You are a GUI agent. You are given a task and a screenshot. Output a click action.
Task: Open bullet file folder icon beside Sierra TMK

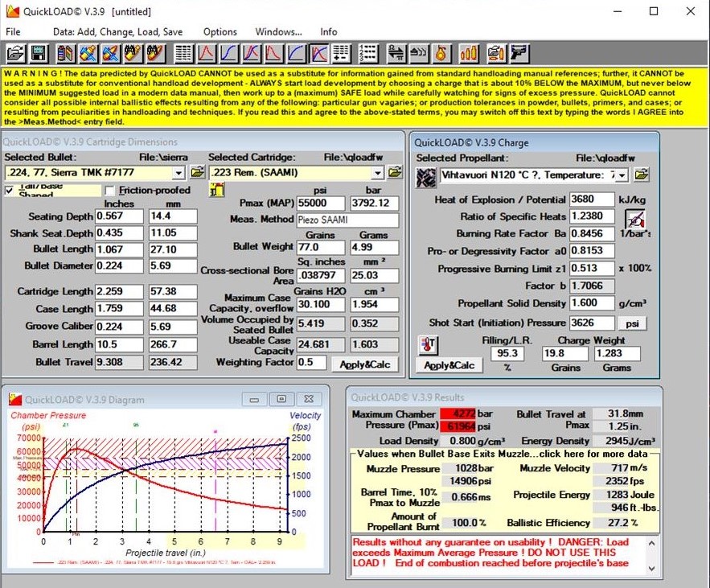coord(198,172)
